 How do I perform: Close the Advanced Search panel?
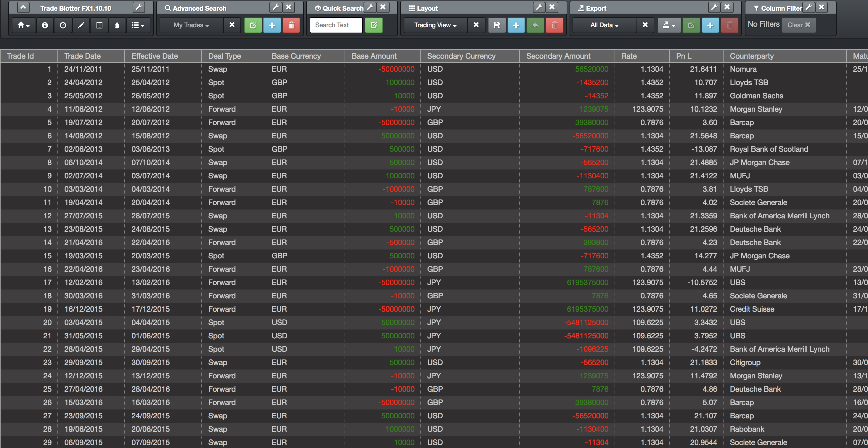(x=289, y=7)
